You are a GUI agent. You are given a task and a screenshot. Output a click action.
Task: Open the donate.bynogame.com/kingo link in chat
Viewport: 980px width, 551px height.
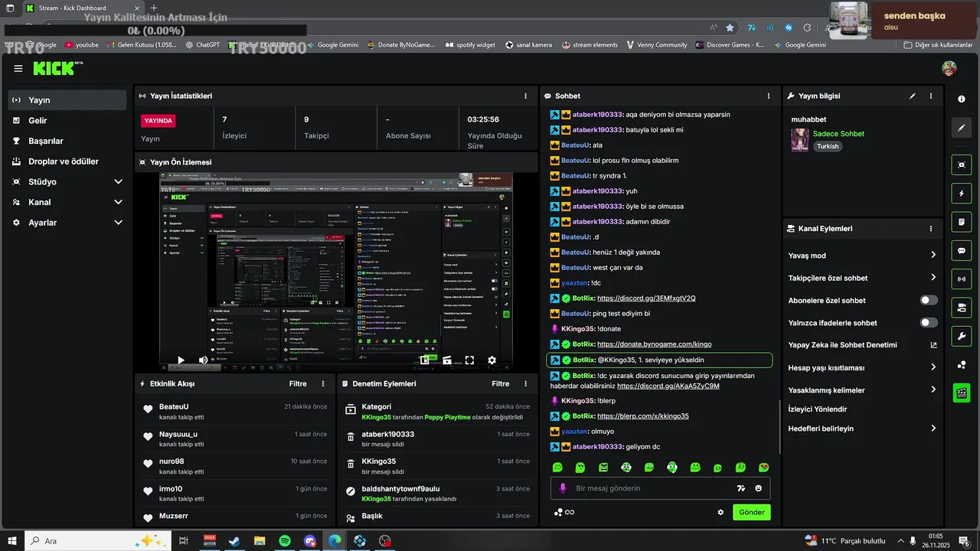click(655, 344)
